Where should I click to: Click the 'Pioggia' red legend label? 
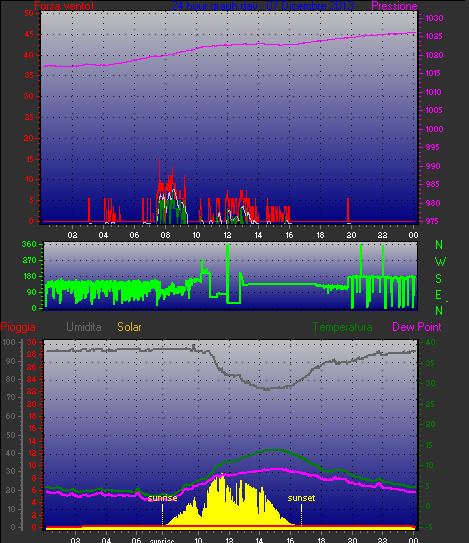(18, 327)
